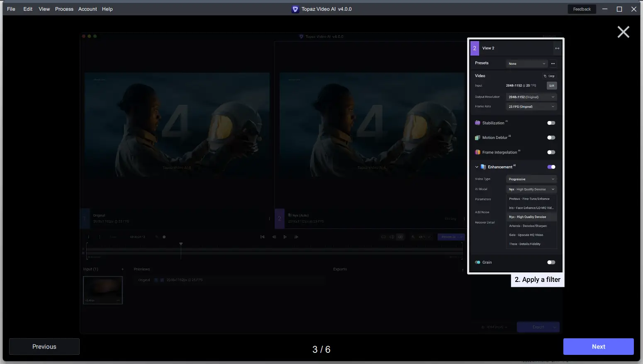Choose Iris - Face Enhance model option
Viewport: 643px width, 364px height.
tap(531, 208)
